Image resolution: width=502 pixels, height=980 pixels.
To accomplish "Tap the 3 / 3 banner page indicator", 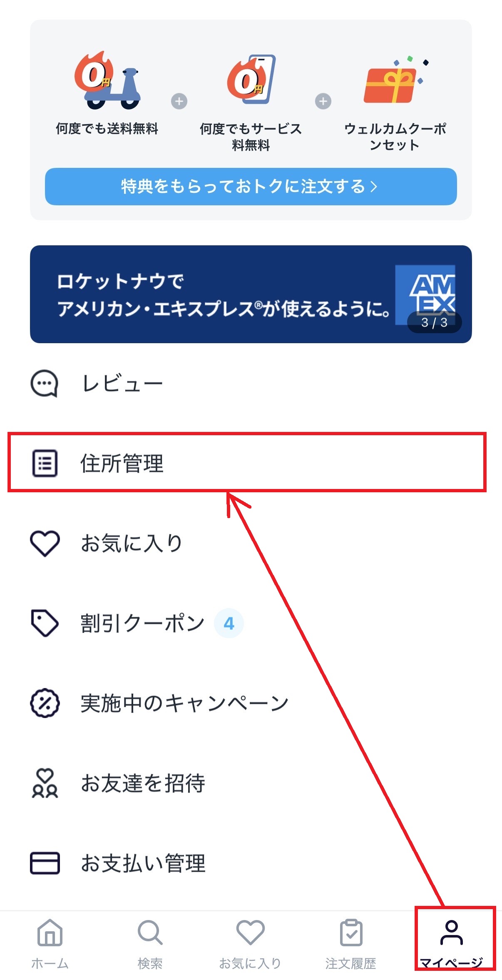I will click(434, 322).
